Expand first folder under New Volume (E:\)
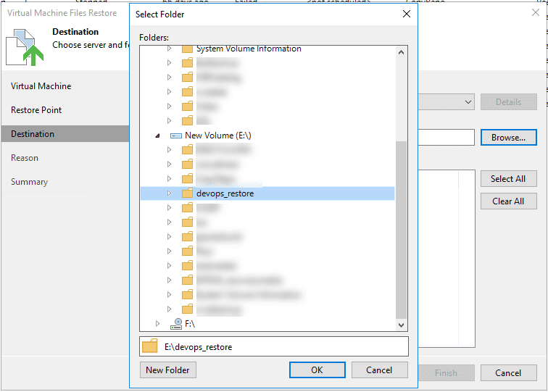The width and height of the screenshot is (548, 392). click(x=169, y=149)
